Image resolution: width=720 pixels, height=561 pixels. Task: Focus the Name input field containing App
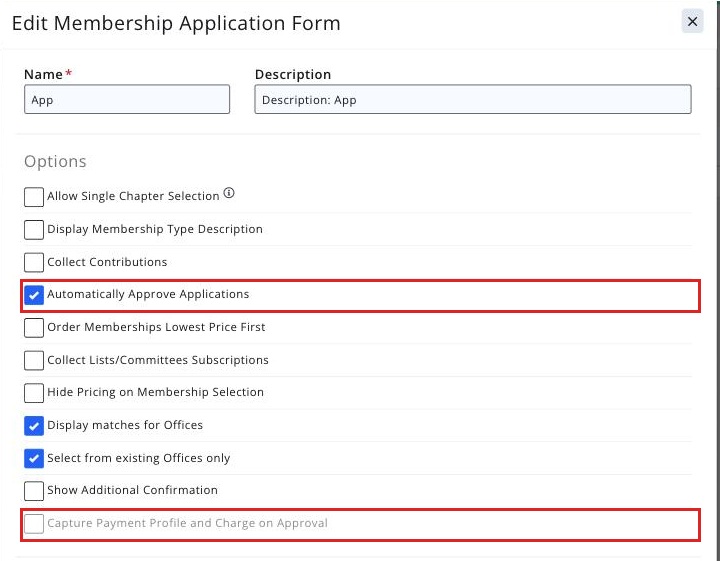click(x=127, y=99)
